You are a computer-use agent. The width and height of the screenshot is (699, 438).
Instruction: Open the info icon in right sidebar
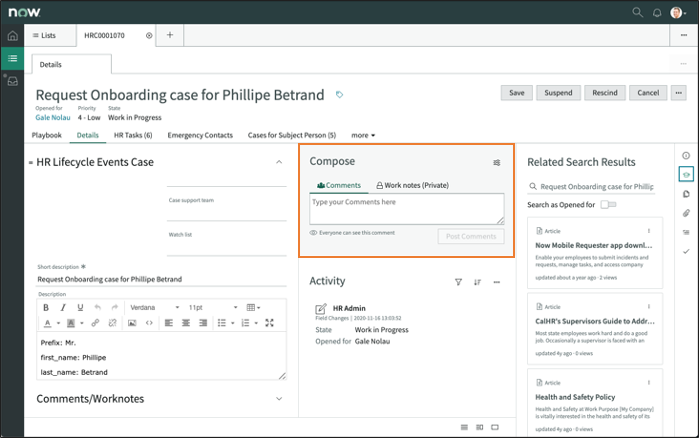686,156
